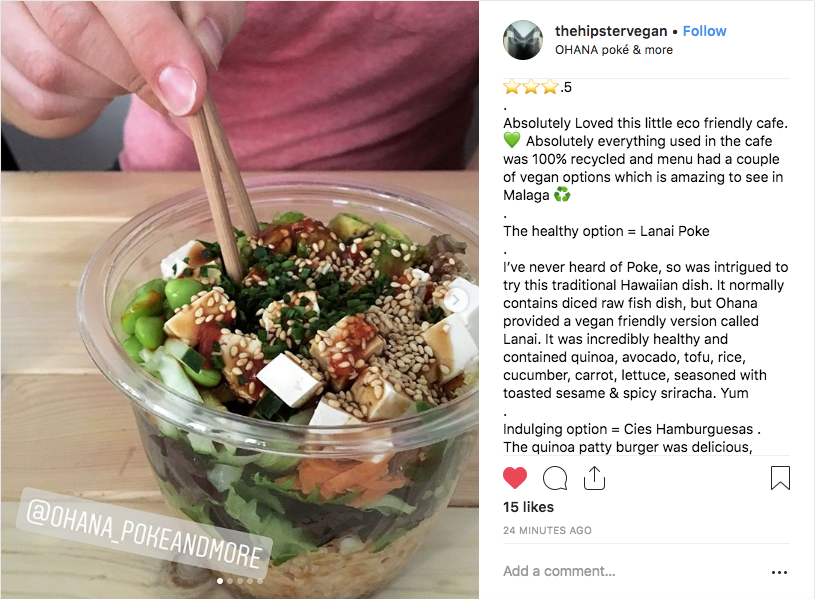Open OHANA poké & more location

[x=614, y=50]
